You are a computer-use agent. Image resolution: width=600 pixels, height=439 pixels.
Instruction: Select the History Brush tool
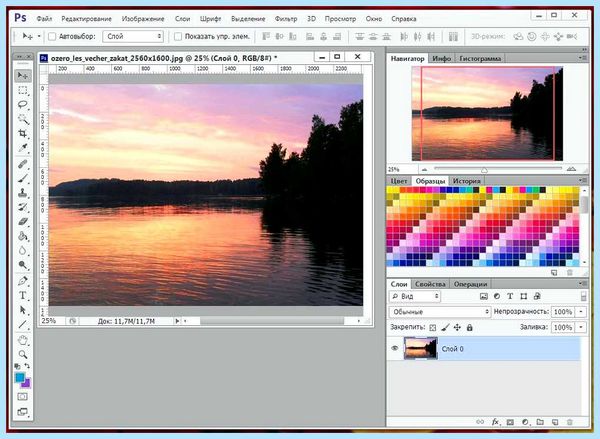[x=23, y=207]
